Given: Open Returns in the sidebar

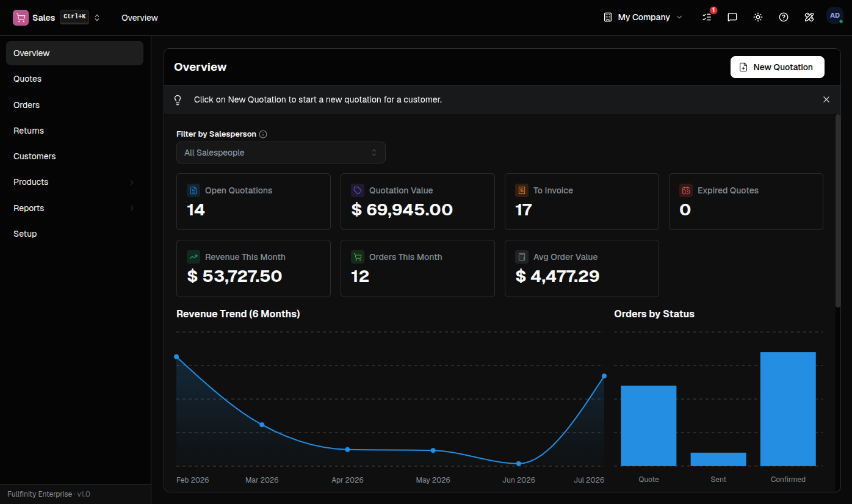Looking at the screenshot, I should 74,131.
